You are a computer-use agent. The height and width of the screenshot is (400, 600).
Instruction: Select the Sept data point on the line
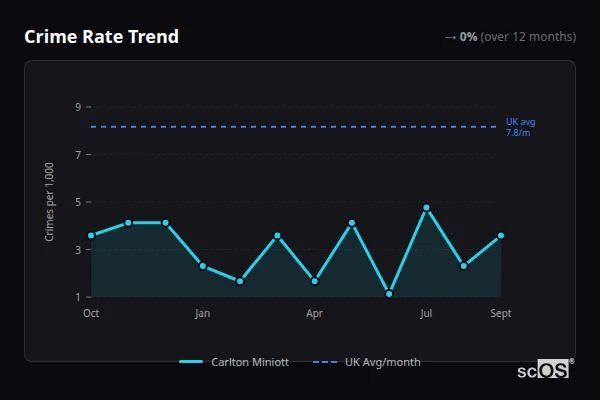click(x=501, y=235)
